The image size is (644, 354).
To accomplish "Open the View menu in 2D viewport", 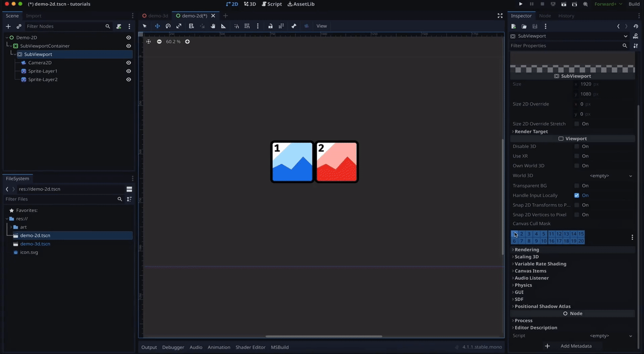I will [321, 26].
